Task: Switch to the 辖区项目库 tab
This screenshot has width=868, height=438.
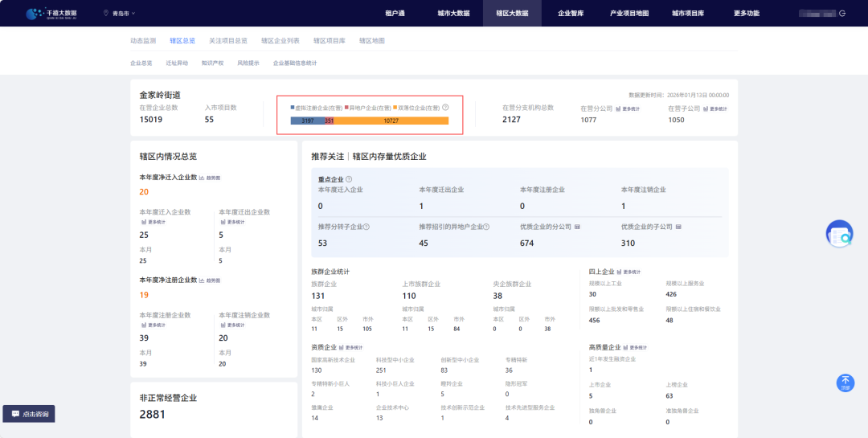Action: point(330,41)
